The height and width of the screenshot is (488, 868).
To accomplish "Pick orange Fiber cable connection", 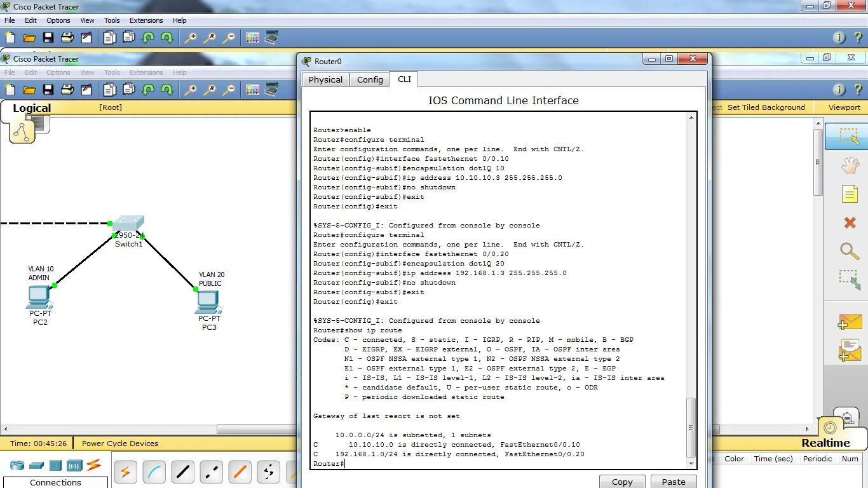I will pos(240,472).
